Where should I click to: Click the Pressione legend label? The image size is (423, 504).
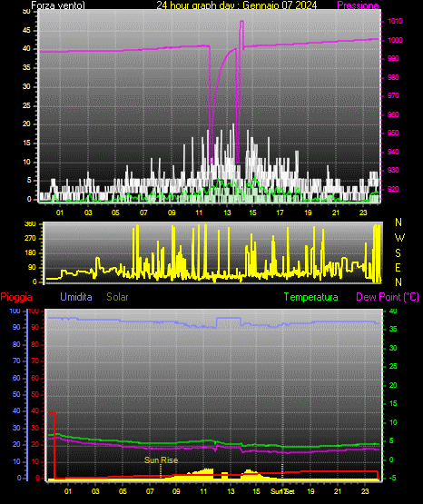coord(358,5)
